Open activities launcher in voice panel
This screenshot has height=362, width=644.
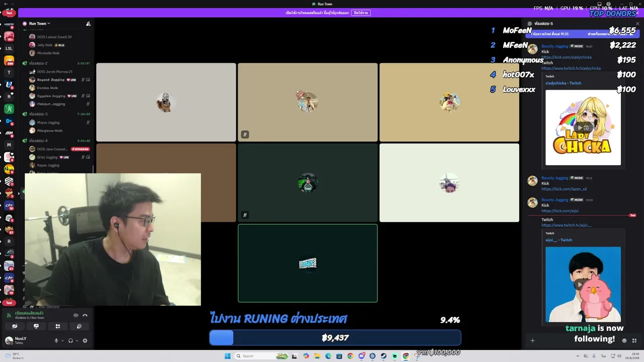tap(58, 326)
